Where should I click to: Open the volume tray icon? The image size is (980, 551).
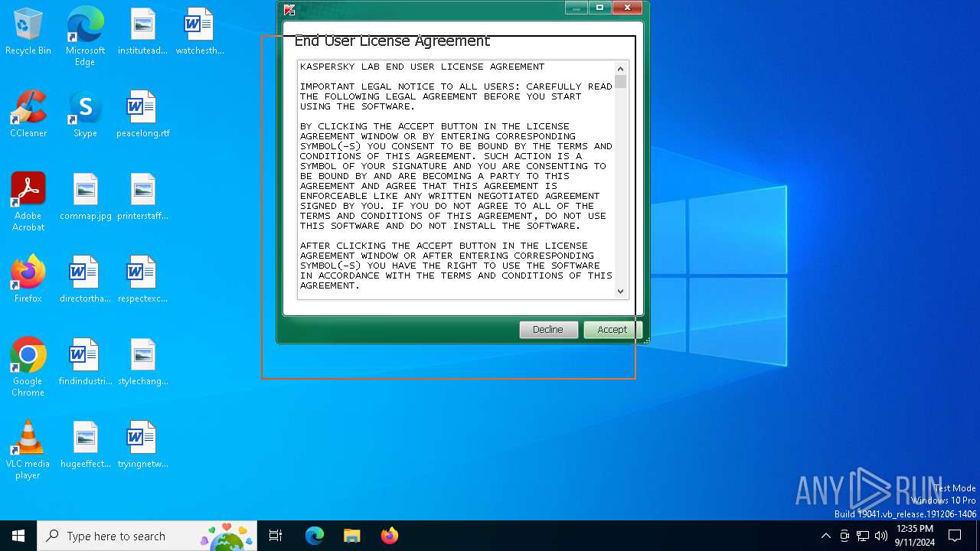(x=881, y=536)
